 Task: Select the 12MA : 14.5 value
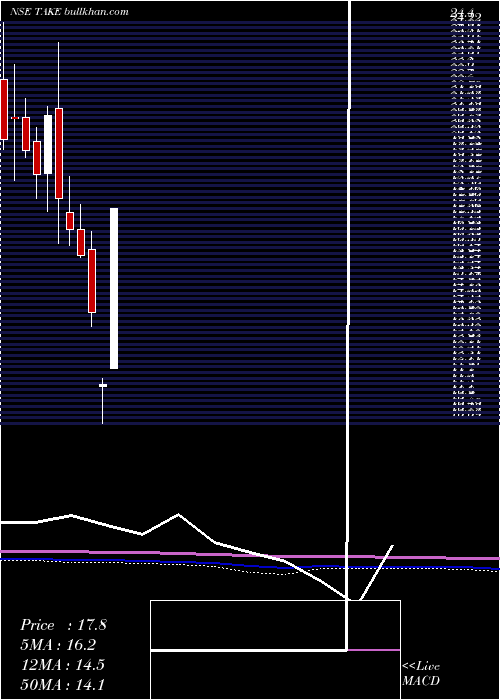point(63,665)
